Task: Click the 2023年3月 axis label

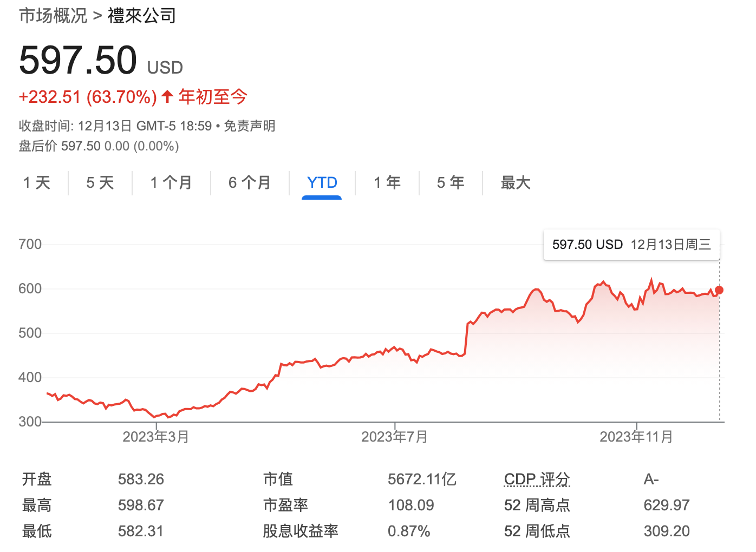Action: (156, 437)
